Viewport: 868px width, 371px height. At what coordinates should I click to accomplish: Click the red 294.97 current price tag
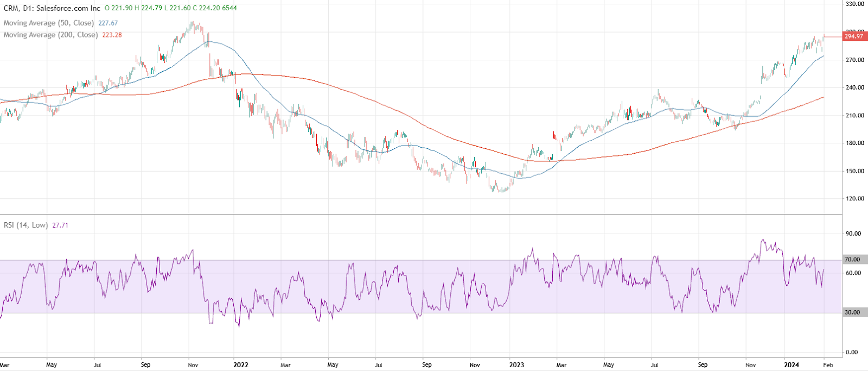[853, 36]
